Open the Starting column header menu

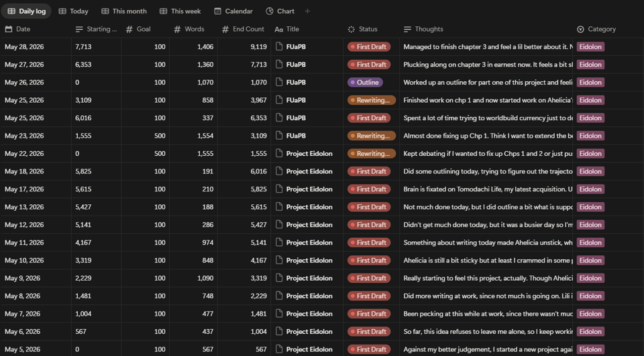96,29
